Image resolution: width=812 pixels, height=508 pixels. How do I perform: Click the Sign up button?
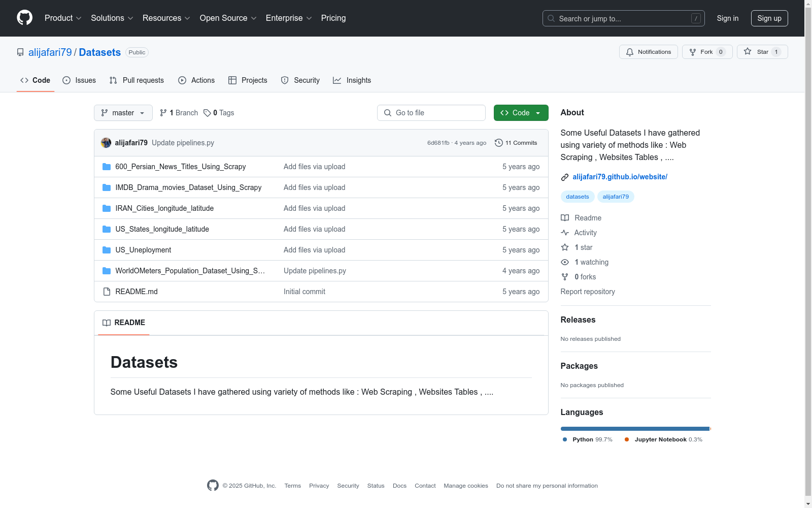coord(769,18)
